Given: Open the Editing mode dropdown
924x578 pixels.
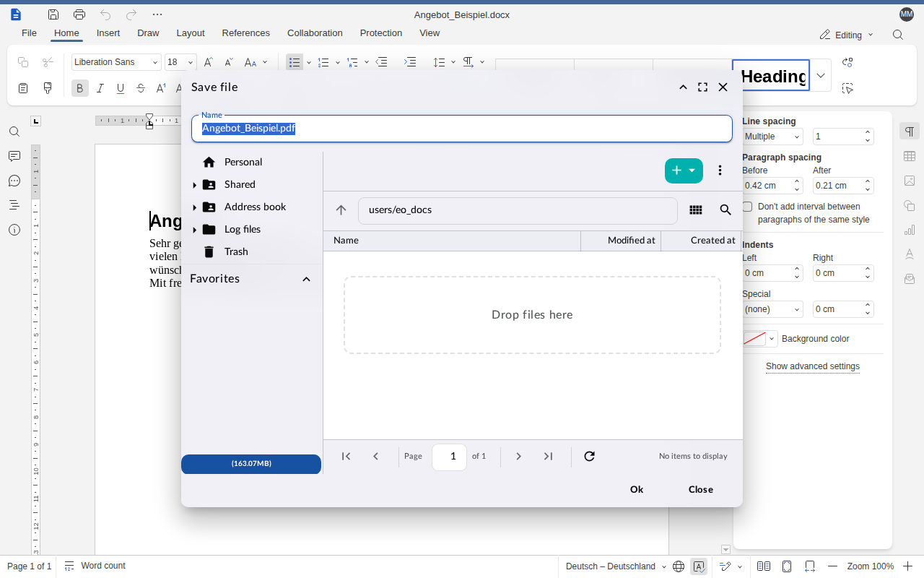Looking at the screenshot, I should click(847, 35).
